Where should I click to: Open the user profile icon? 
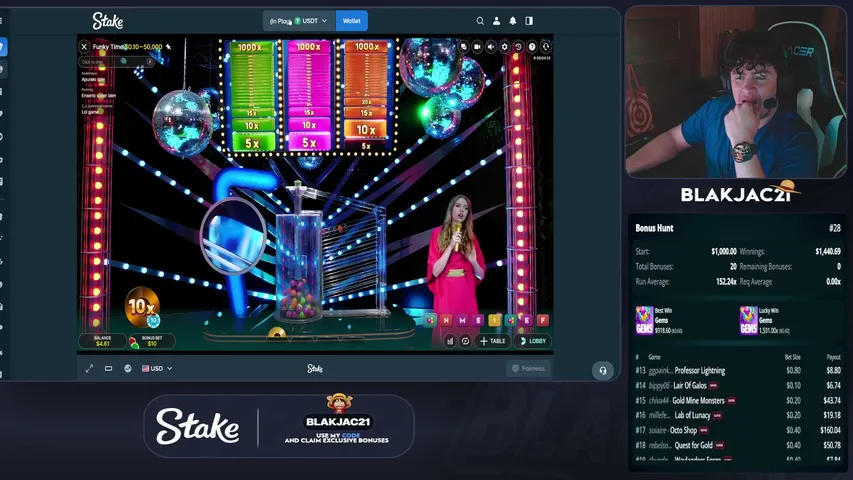coord(496,21)
